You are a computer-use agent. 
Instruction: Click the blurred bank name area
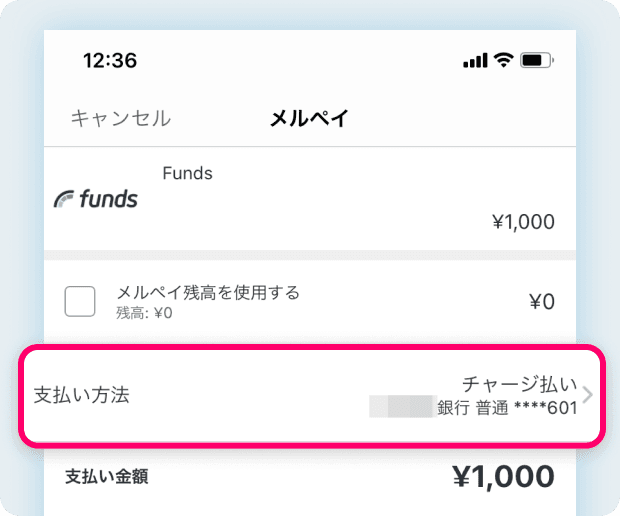tap(403, 406)
